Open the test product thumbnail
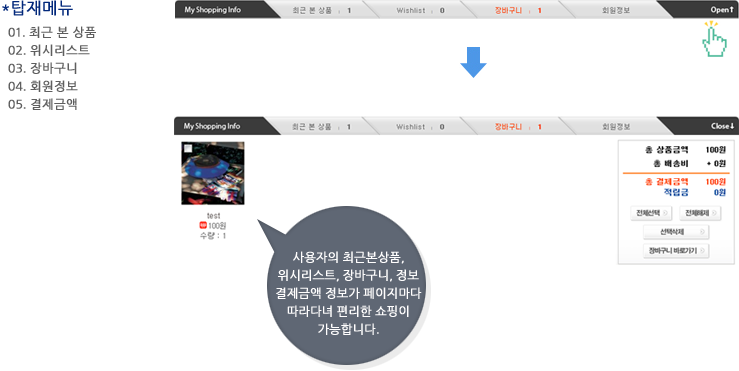Viewport: 739px width, 371px height. coord(213,173)
